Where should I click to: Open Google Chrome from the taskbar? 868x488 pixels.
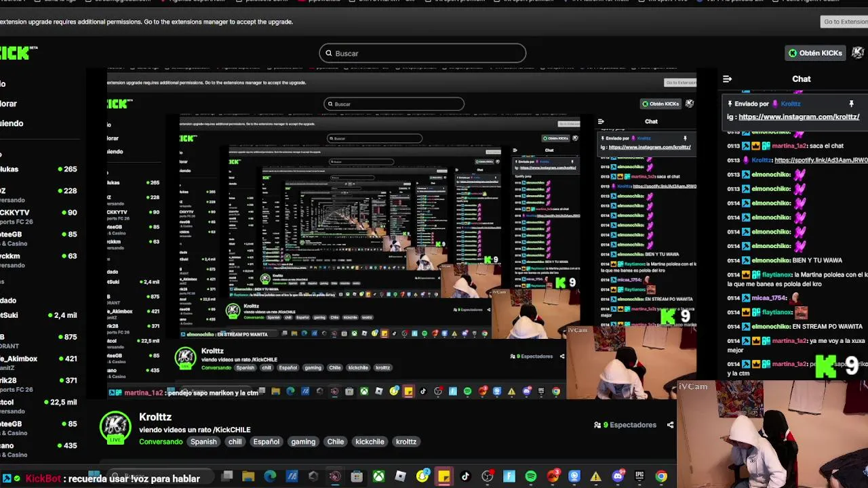click(x=661, y=476)
